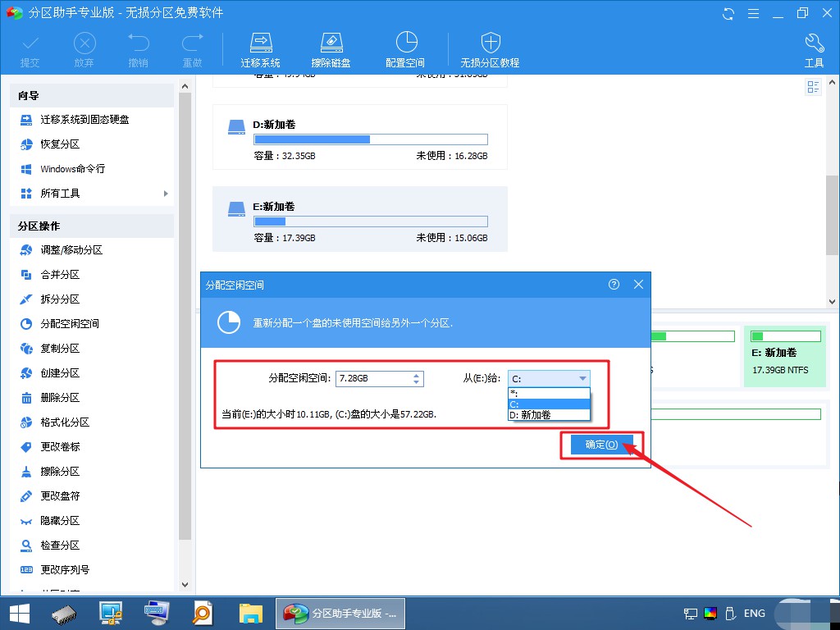The width and height of the screenshot is (840, 630).
Task: Click the 重做 redo icon
Action: pos(192,50)
